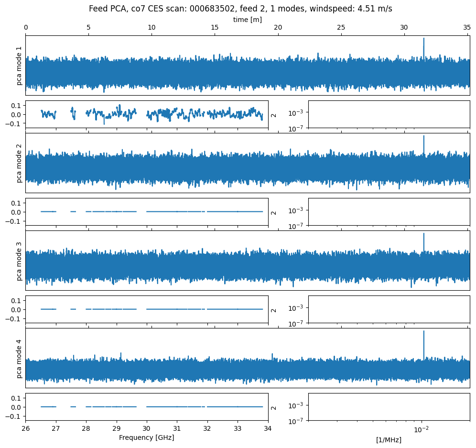This screenshot has height=448, width=476.
Task: Click the tall spike in pca mode 3 plot
Action: pos(423,240)
